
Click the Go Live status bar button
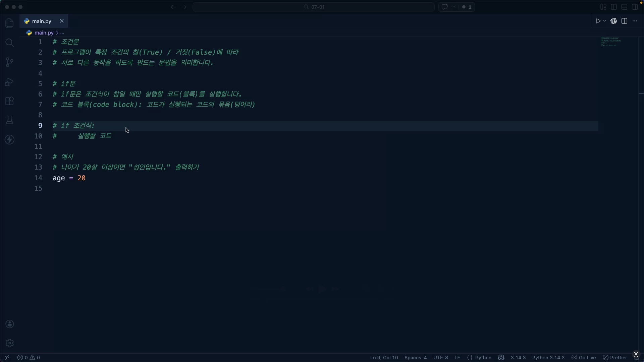pos(584,358)
